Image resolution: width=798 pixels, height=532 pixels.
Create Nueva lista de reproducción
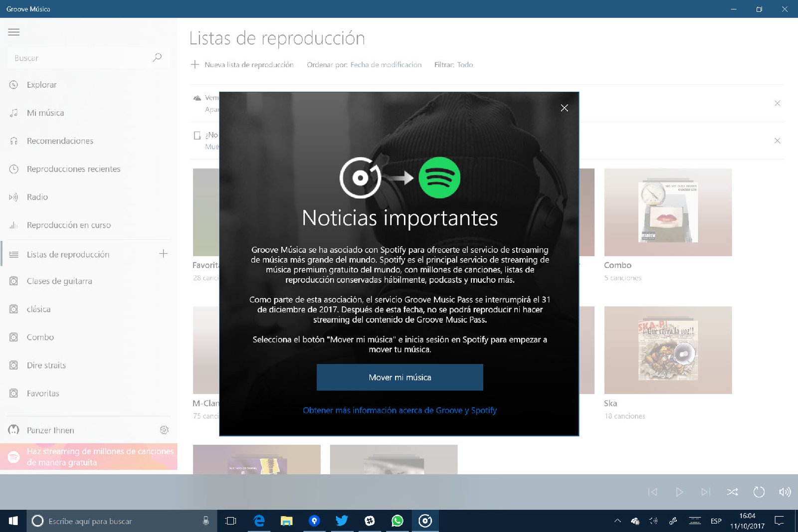(242, 65)
